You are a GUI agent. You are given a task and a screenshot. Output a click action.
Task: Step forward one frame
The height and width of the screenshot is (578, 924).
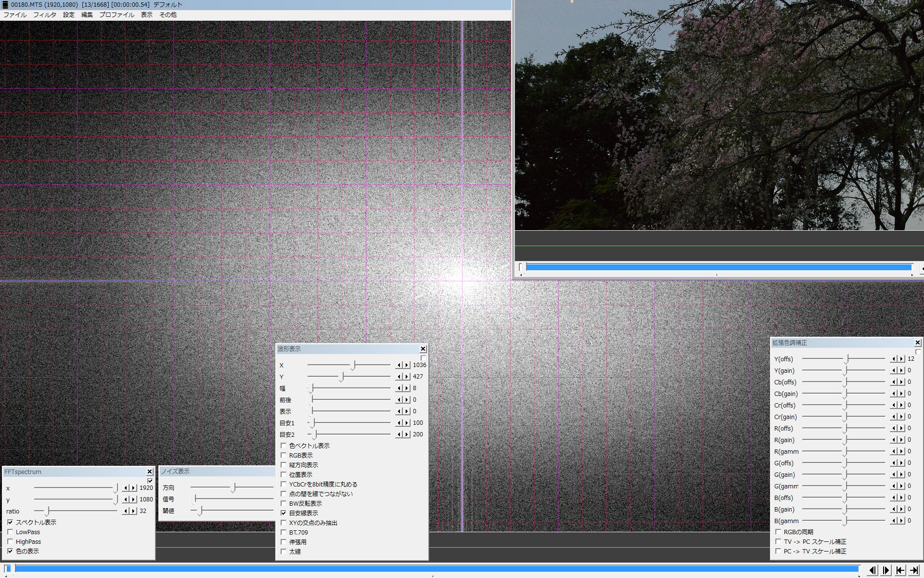pyautogui.click(x=886, y=570)
